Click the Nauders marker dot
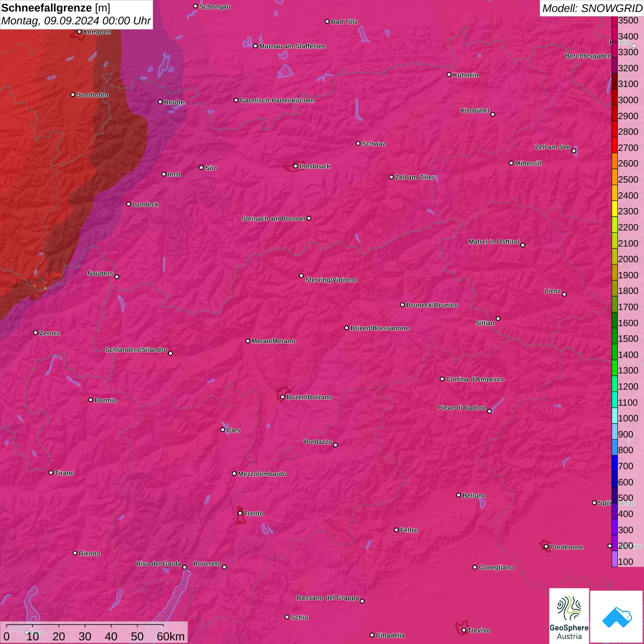 click(x=116, y=276)
